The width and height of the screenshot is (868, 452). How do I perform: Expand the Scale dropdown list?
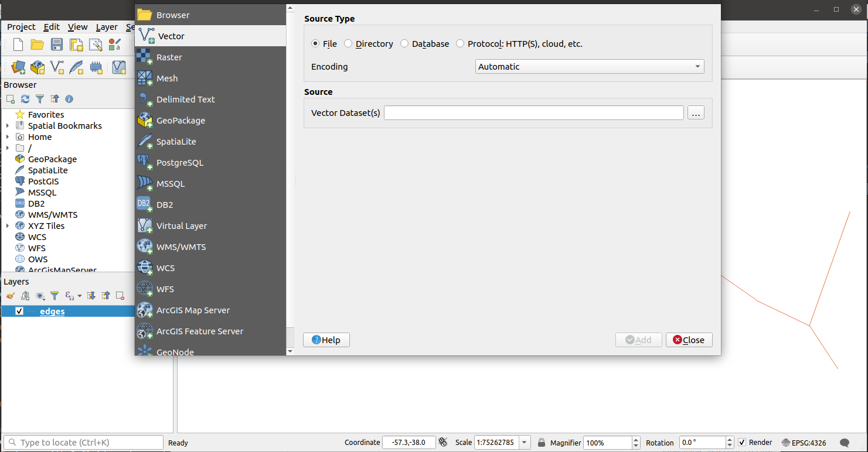click(x=525, y=443)
